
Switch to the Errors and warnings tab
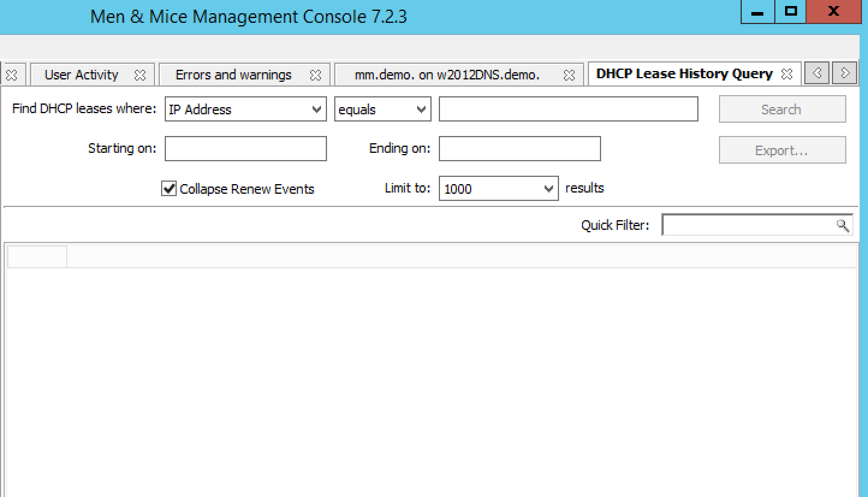point(233,75)
